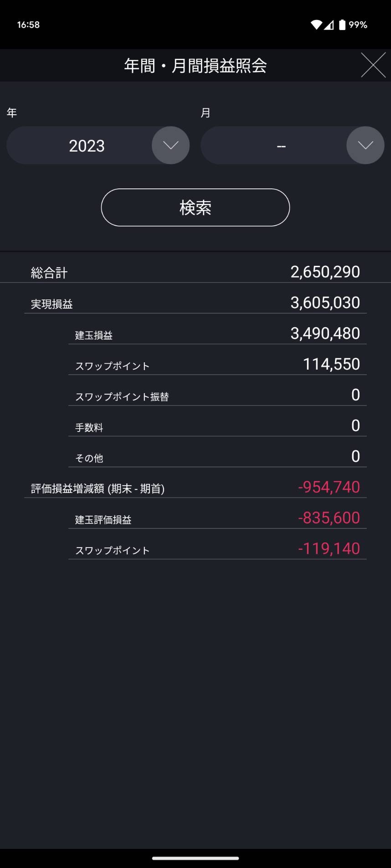The width and height of the screenshot is (391, 868).
Task: Tap the month field showing --
Action: click(x=281, y=146)
